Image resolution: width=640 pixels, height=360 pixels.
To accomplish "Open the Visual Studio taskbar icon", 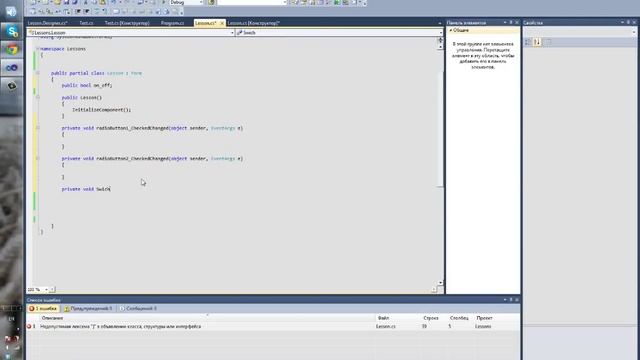I will (12, 68).
